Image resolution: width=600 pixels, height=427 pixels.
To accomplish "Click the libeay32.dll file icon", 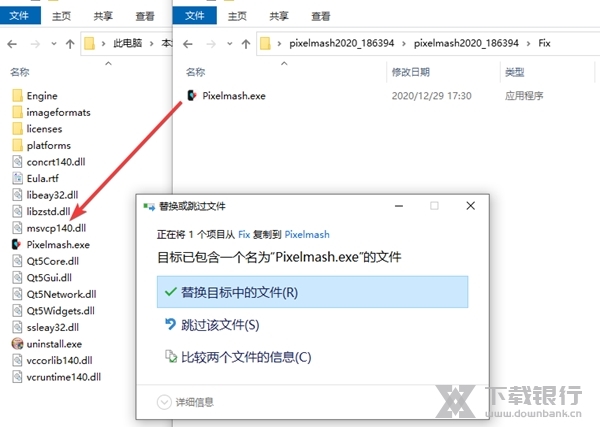I will 17,195.
